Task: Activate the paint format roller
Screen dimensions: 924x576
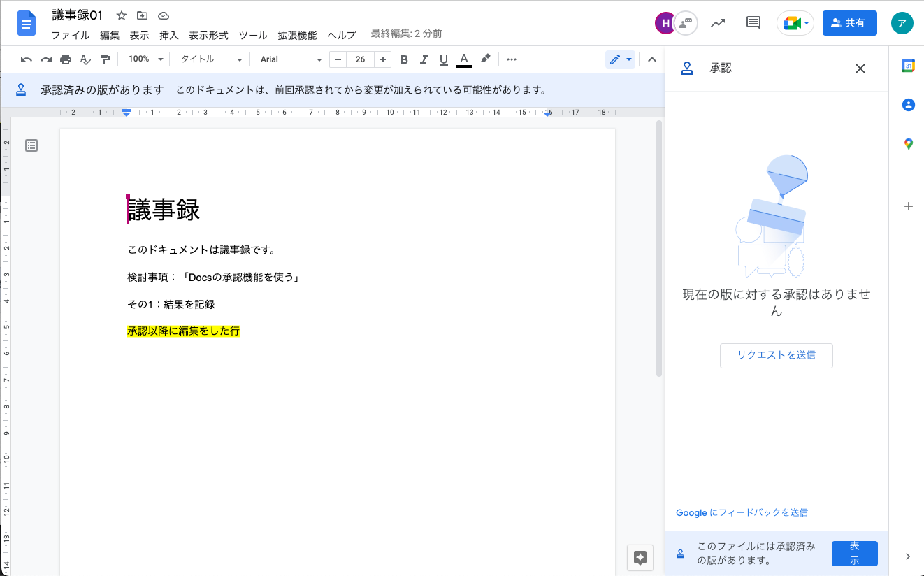Action: [105, 59]
